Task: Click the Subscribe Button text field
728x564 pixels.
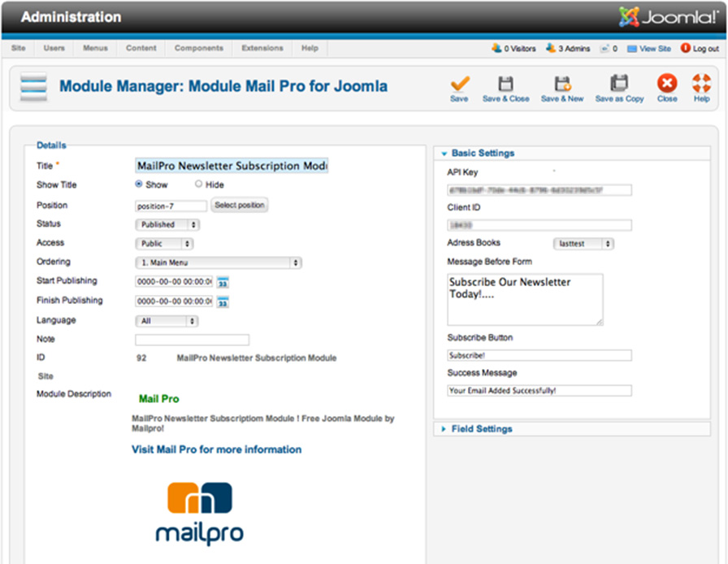Action: click(539, 355)
